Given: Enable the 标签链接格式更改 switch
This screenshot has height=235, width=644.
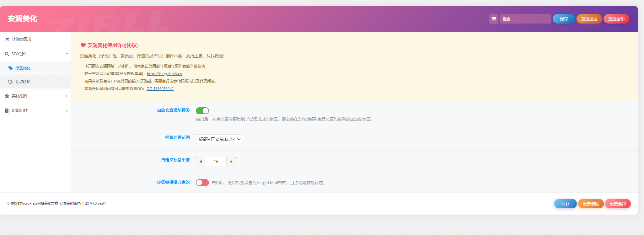Looking at the screenshot, I should [202, 183].
